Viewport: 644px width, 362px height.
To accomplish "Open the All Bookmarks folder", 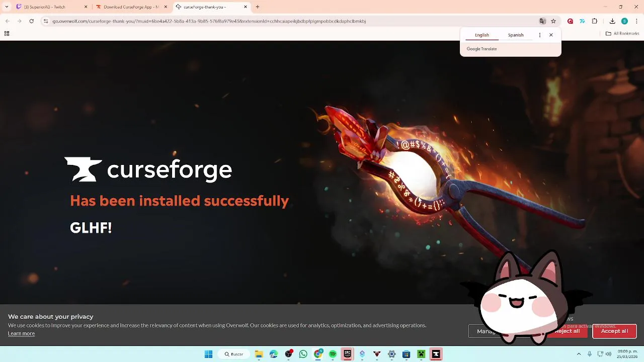I will point(622,34).
